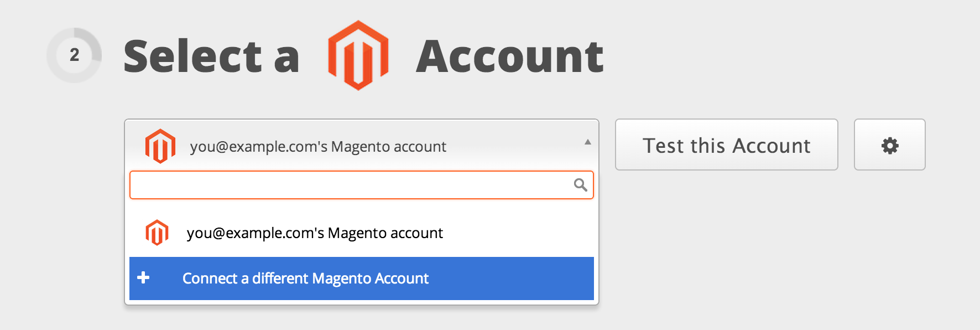Click the selected account name text in header
Image resolution: width=980 pixels, height=330 pixels.
coord(318,147)
